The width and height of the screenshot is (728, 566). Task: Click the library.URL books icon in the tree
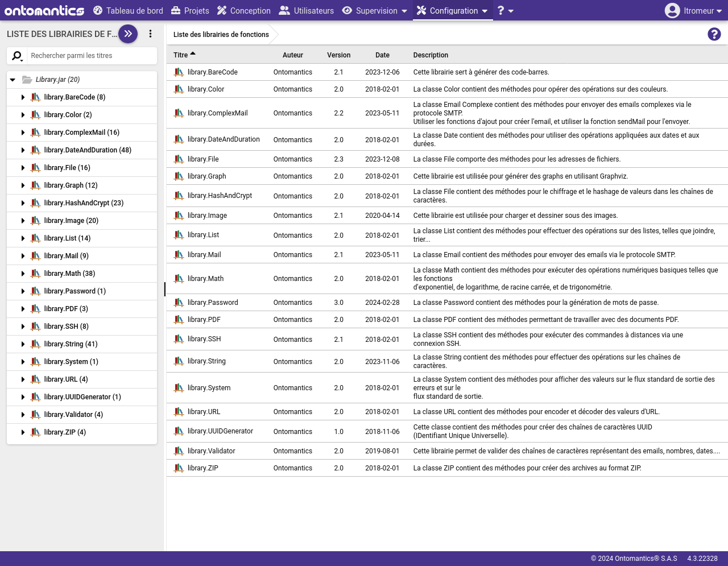(x=35, y=379)
